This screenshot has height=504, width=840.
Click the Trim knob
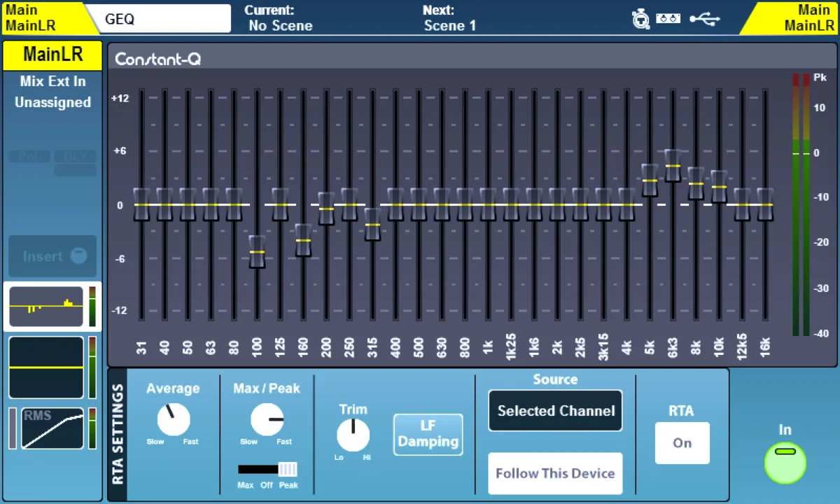353,435
